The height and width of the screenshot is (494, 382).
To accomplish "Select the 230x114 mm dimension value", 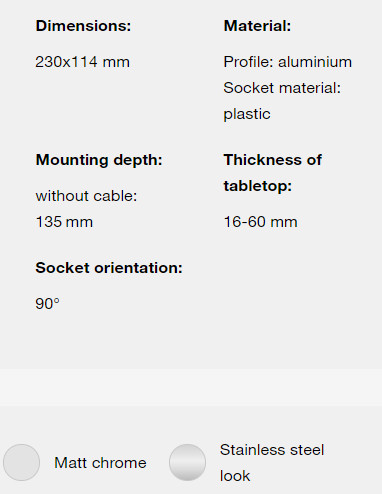I will [82, 62].
